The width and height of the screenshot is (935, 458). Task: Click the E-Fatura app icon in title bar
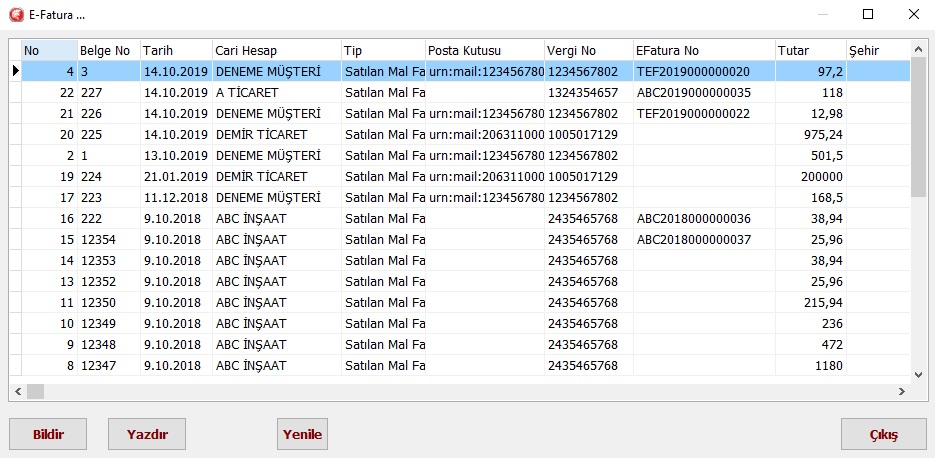point(16,15)
